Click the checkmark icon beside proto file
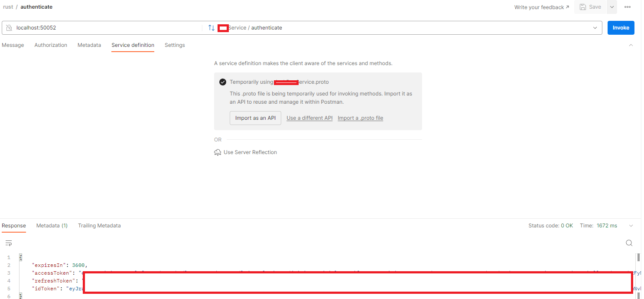This screenshot has height=299, width=644. tap(223, 82)
